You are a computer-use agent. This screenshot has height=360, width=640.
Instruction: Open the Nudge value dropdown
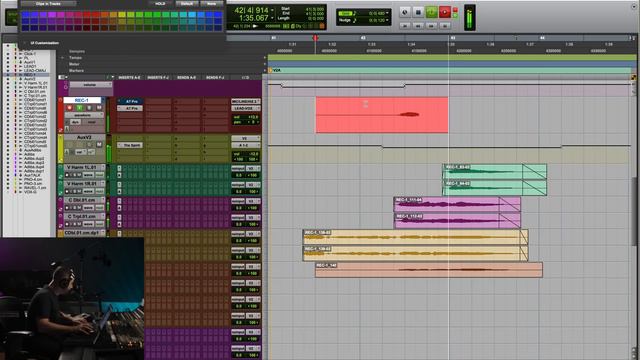tap(387, 20)
